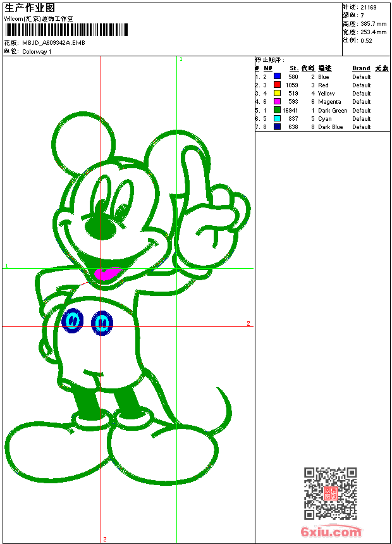Click stitch count 580 in Blue row

click(293, 77)
